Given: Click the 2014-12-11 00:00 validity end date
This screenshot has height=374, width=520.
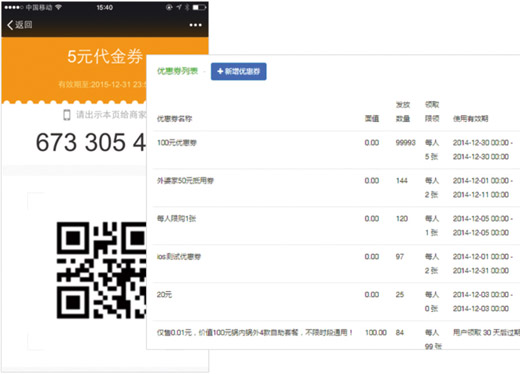Looking at the screenshot, I should tap(481, 195).
